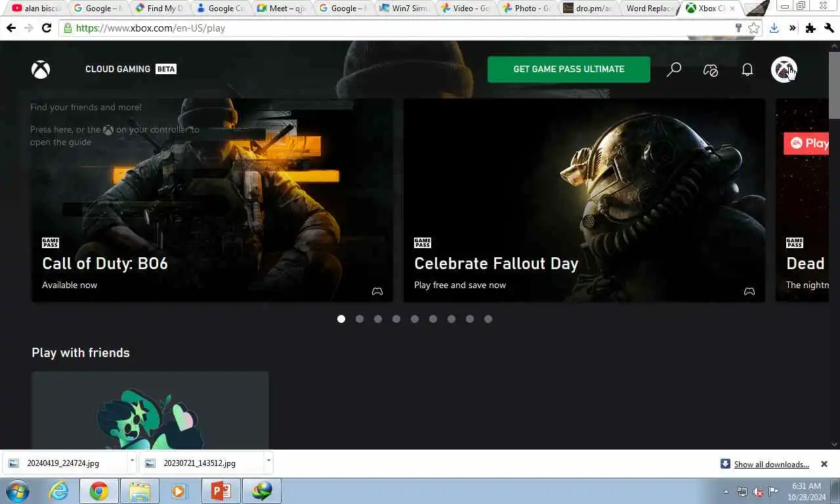Click the controller icon on Fallout Day card
Screen dimensions: 840x504
(x=749, y=291)
